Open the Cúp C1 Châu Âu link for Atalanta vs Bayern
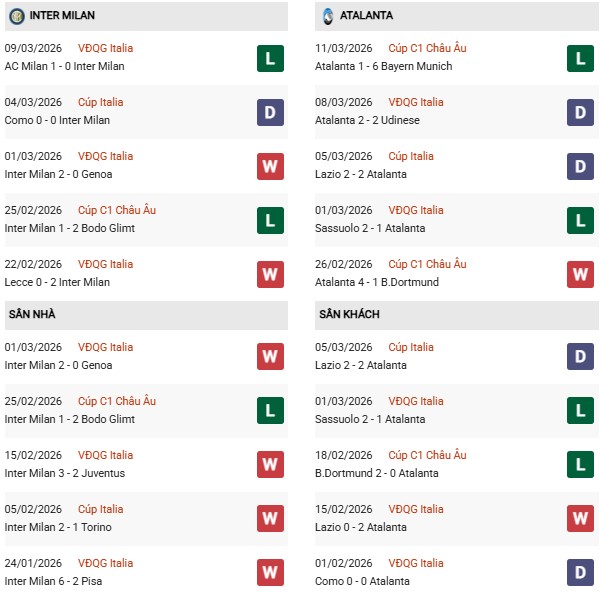Screen dimensions: 600x593 (427, 48)
